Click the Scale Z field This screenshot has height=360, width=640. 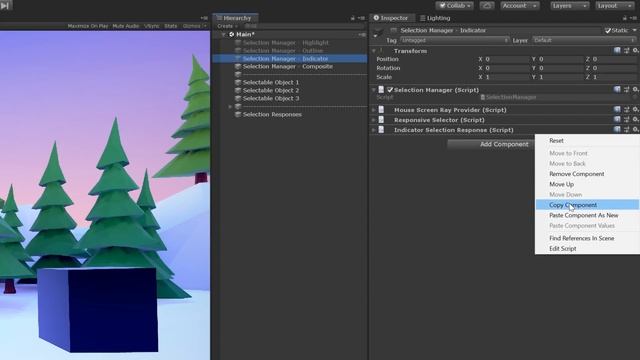point(614,77)
